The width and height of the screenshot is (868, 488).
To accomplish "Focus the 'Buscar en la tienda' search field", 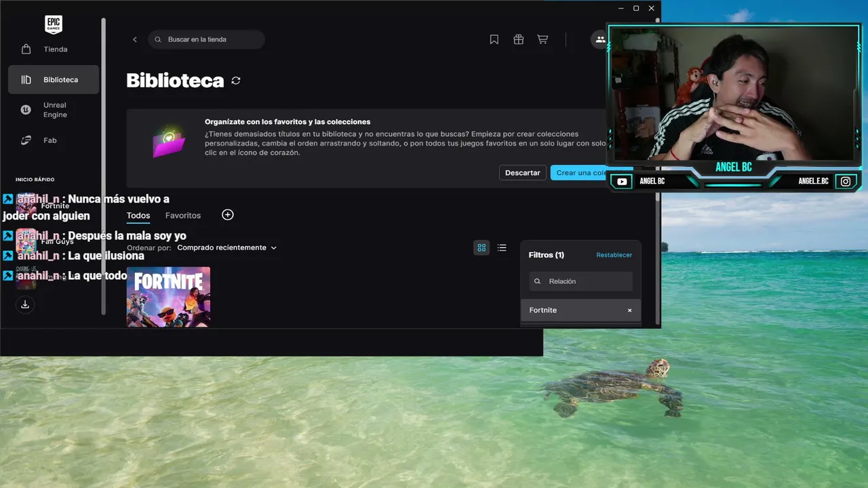I will 206,39.
